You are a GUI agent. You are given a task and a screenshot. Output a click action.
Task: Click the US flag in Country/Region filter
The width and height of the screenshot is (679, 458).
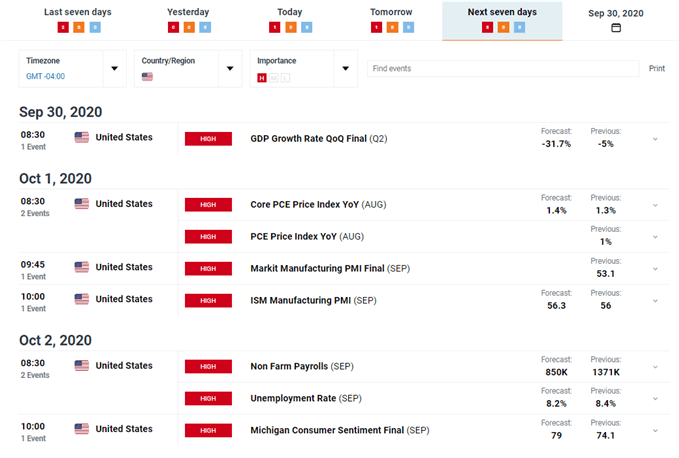pos(147,77)
